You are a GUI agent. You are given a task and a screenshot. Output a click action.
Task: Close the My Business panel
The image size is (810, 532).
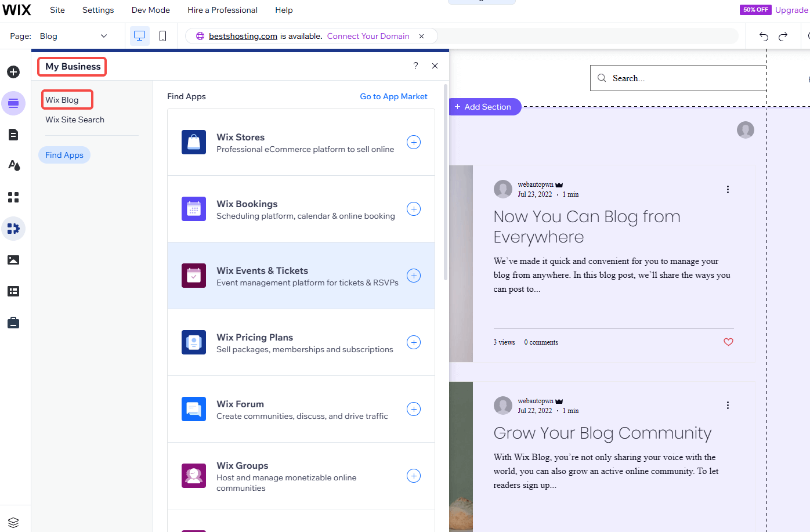[435, 66]
